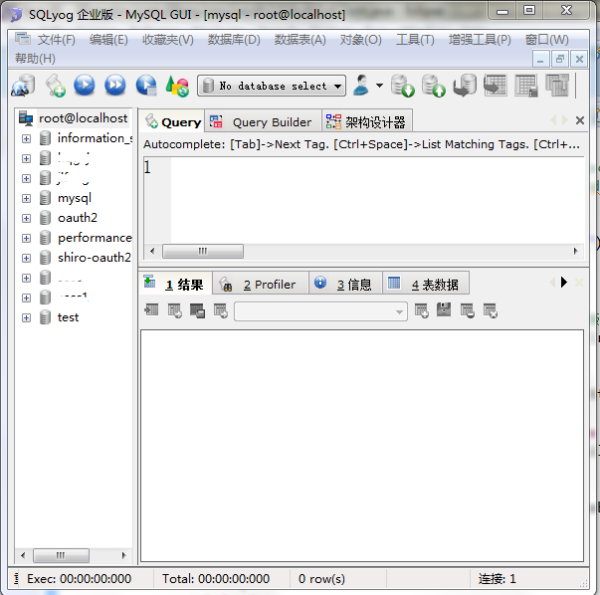Expand the test database node
Viewport: 600px width, 595px height.
click(x=26, y=318)
